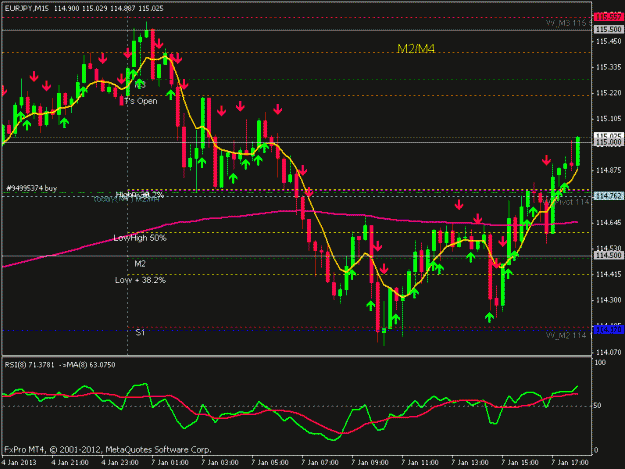625x469 pixels.
Task: Select the 115.450 price scale value
Action: pyautogui.click(x=609, y=41)
